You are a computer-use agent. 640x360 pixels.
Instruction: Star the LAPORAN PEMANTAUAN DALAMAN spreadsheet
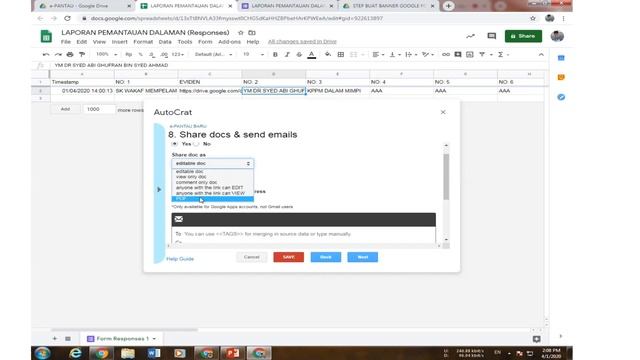click(x=241, y=33)
